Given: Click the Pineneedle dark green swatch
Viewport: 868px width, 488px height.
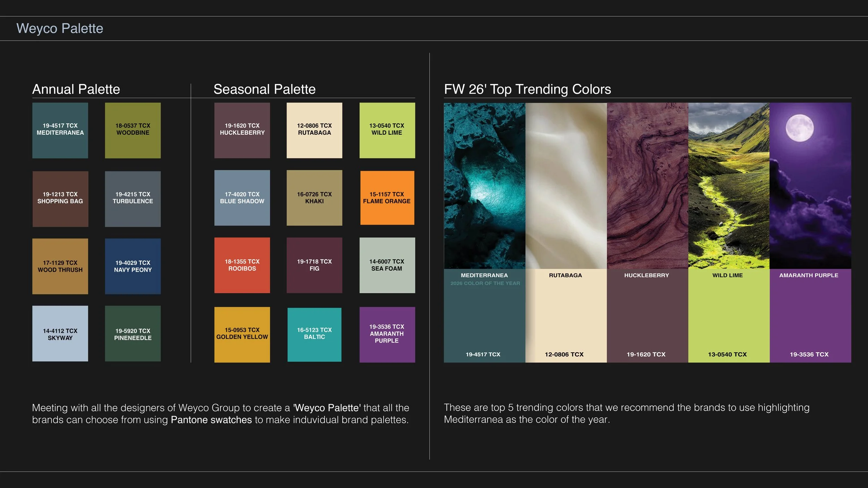Looking at the screenshot, I should (133, 333).
